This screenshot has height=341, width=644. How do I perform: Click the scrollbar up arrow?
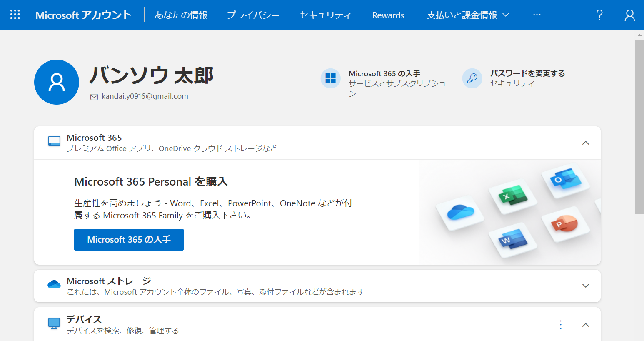click(x=639, y=35)
